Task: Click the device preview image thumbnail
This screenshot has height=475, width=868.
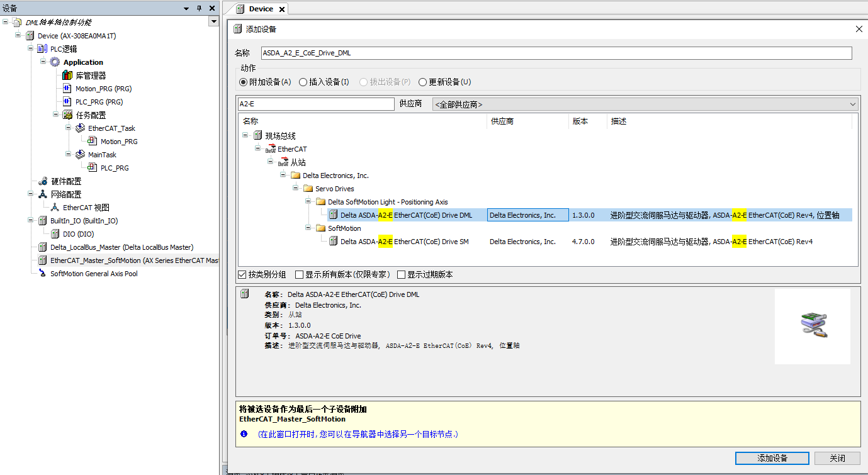Action: tap(813, 327)
